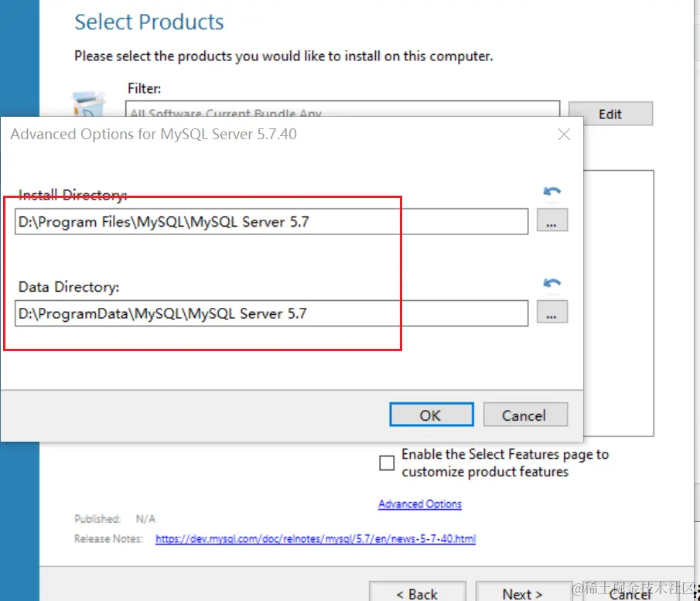Reset Install Directory with the undo arrow
This screenshot has width=700, height=601.
coord(551,192)
